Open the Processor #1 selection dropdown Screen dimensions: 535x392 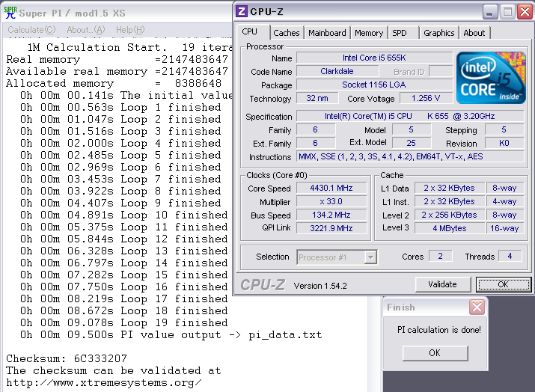(x=370, y=257)
